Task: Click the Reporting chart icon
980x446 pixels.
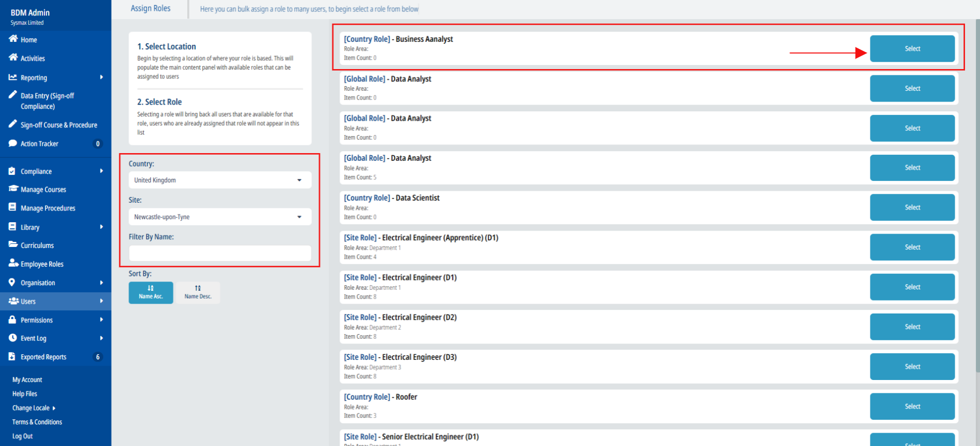Action: point(12,77)
